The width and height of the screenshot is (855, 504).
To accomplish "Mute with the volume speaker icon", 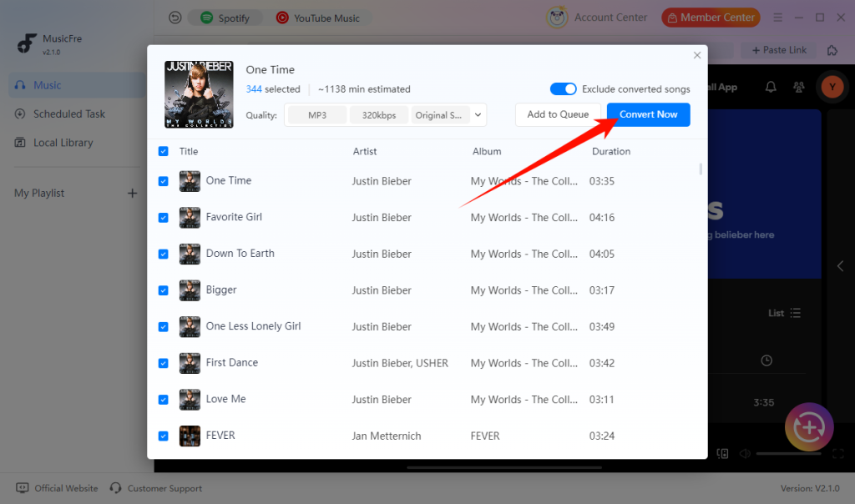I will click(744, 454).
